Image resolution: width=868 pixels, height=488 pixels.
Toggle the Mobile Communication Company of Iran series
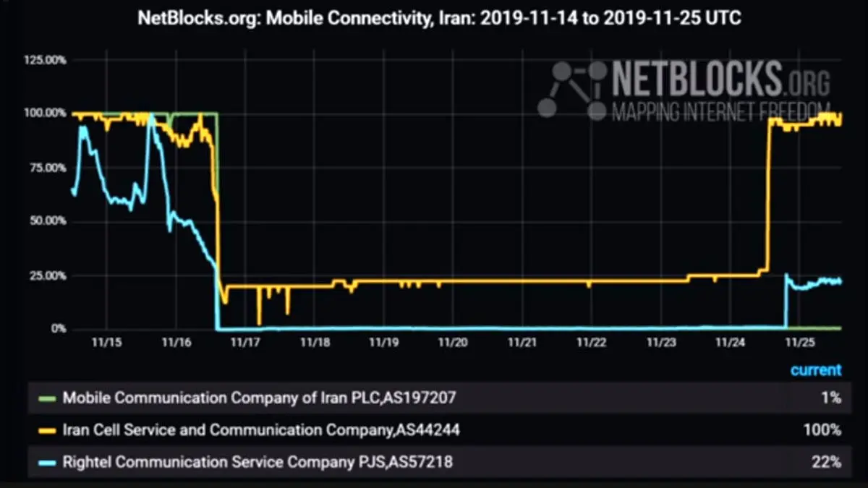(x=259, y=397)
